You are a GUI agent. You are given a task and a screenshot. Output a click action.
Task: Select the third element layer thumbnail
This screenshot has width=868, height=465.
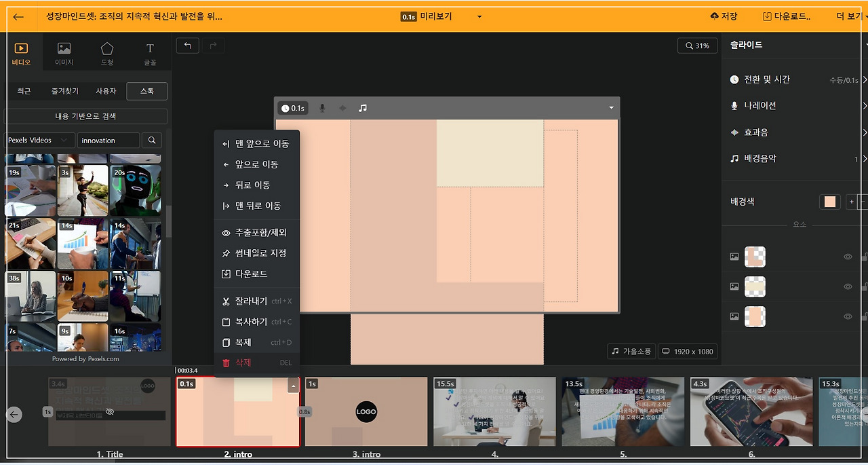click(755, 316)
